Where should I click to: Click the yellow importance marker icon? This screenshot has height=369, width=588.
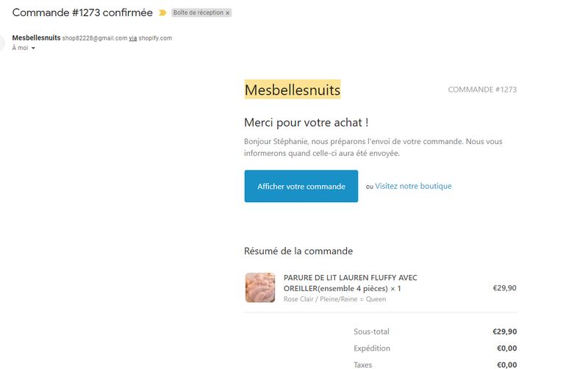[162, 12]
